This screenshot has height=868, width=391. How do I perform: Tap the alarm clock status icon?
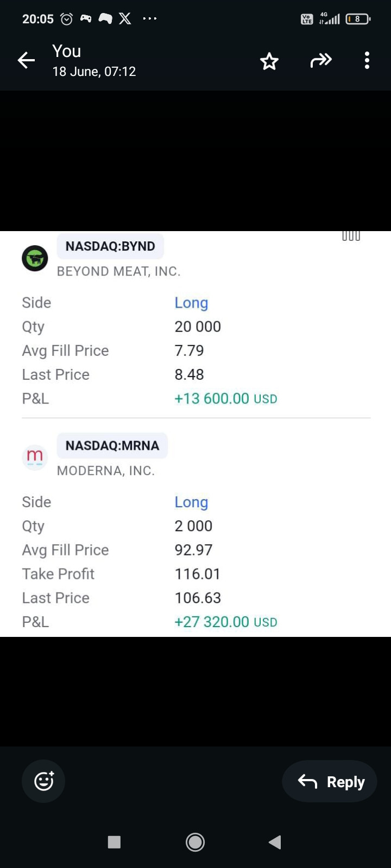[66, 19]
